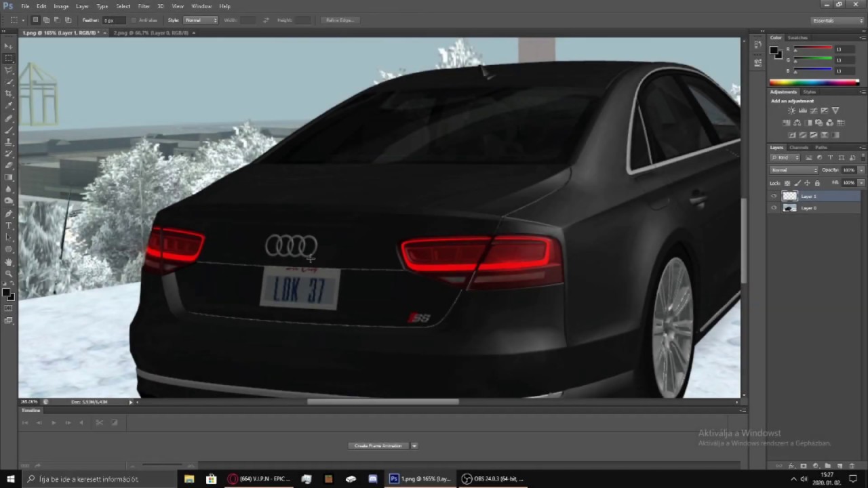Select the History Brush tool
This screenshot has height=488, width=868.
[x=9, y=154]
